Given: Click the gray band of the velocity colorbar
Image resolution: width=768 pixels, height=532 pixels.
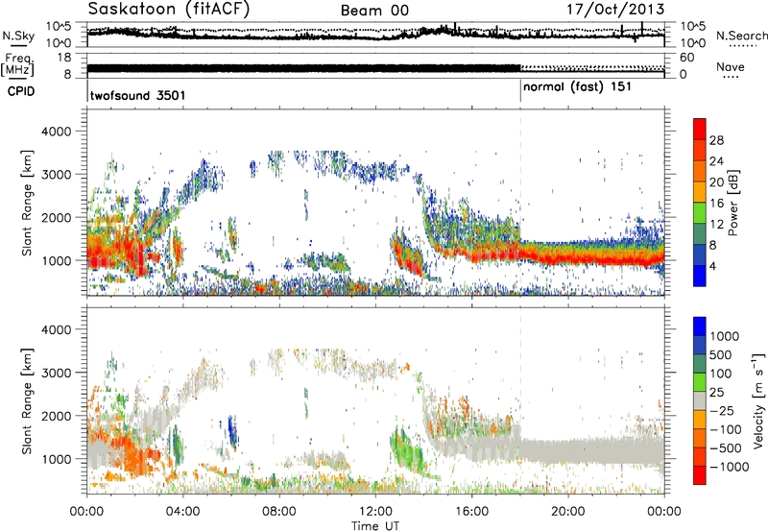Looking at the screenshot, I should pyautogui.click(x=700, y=400).
